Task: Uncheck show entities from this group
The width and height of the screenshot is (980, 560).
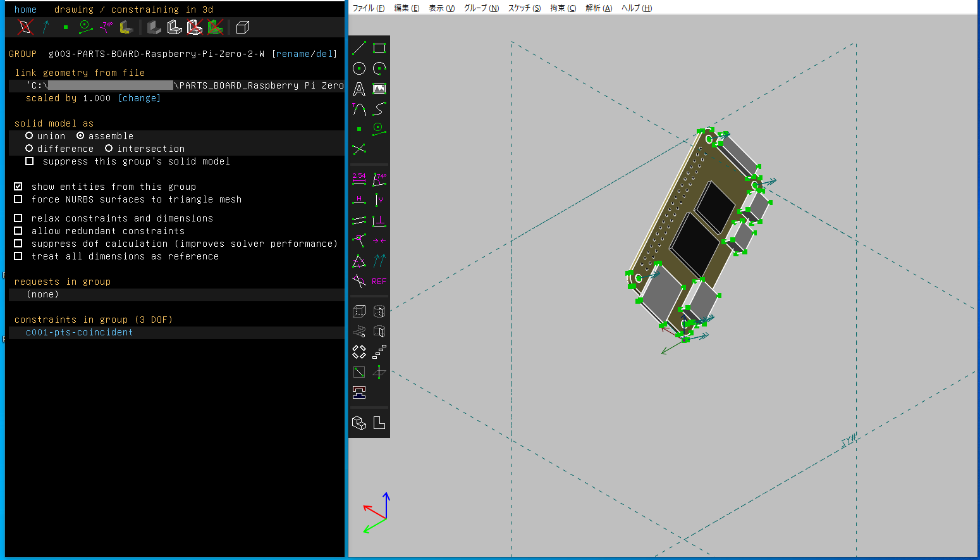Action: (18, 187)
